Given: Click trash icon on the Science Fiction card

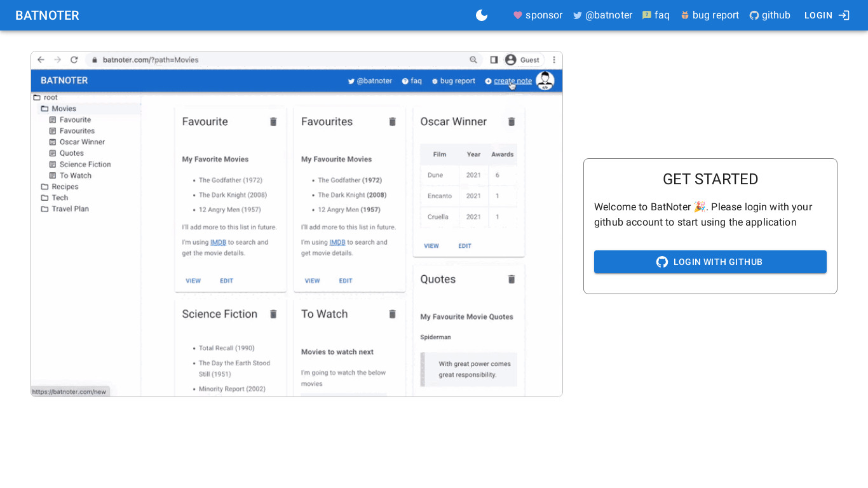Looking at the screenshot, I should pyautogui.click(x=273, y=314).
